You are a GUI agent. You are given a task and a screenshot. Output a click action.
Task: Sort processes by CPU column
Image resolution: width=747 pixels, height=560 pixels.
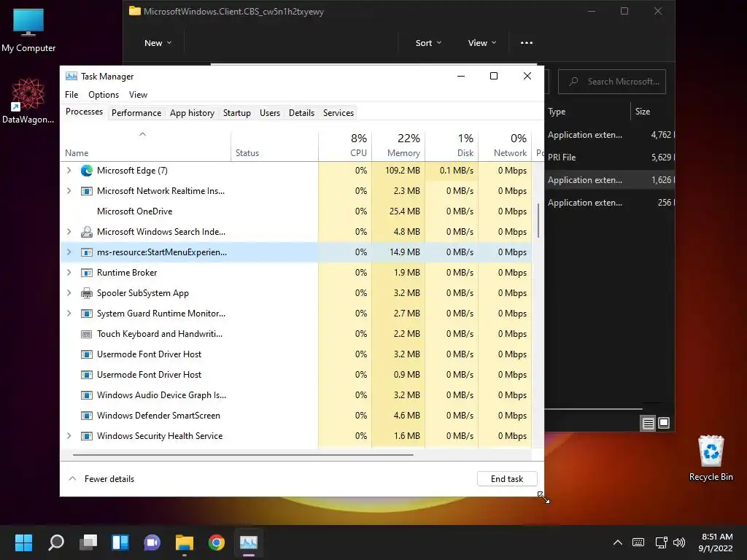pos(345,145)
